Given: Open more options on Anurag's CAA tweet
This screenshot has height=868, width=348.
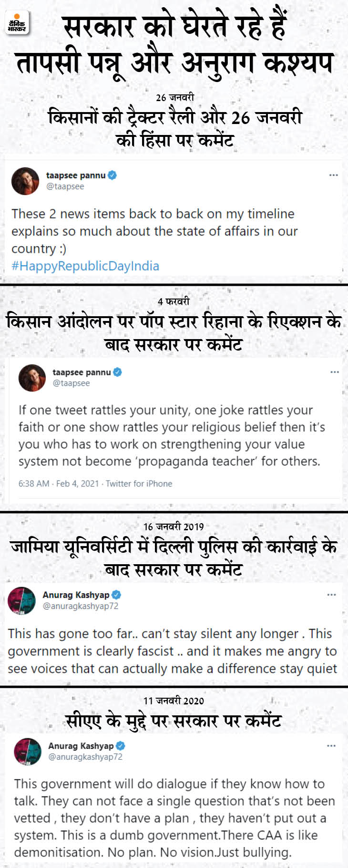Looking at the screenshot, I should 331,745.
